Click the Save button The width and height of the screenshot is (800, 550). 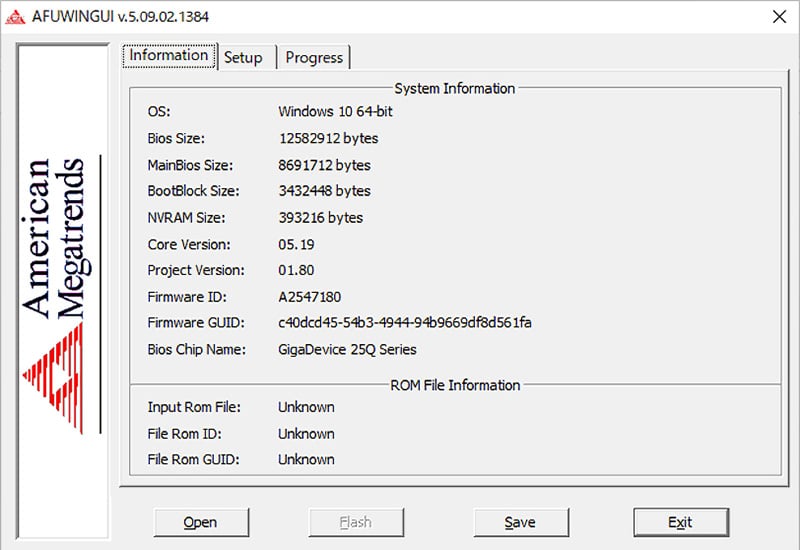point(521,522)
